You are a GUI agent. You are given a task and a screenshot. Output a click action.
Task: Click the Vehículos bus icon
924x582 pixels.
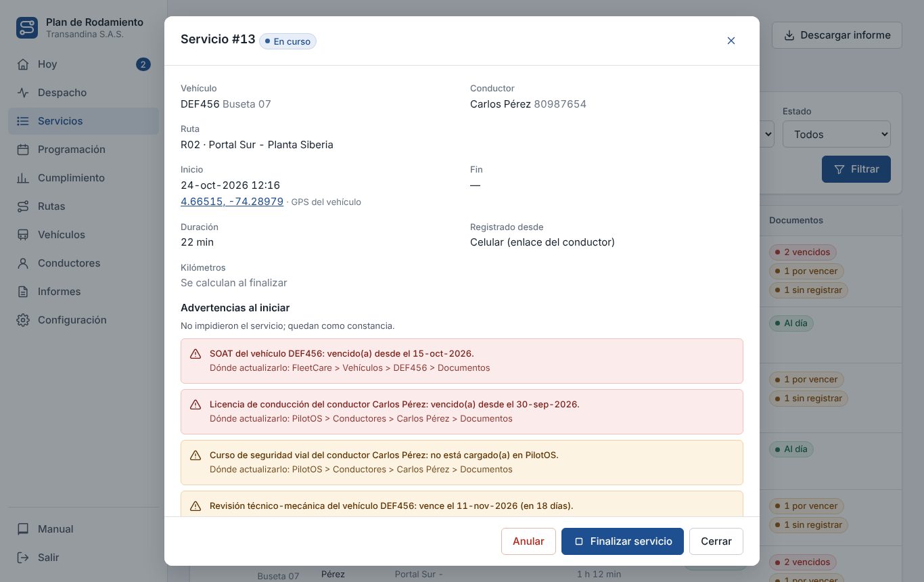[x=23, y=235]
